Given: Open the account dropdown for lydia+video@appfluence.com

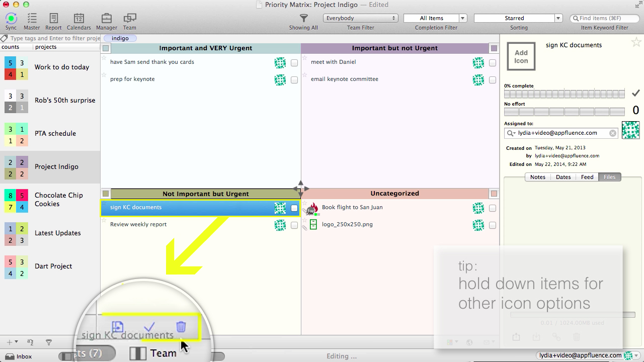Looking at the screenshot, I should [636, 355].
